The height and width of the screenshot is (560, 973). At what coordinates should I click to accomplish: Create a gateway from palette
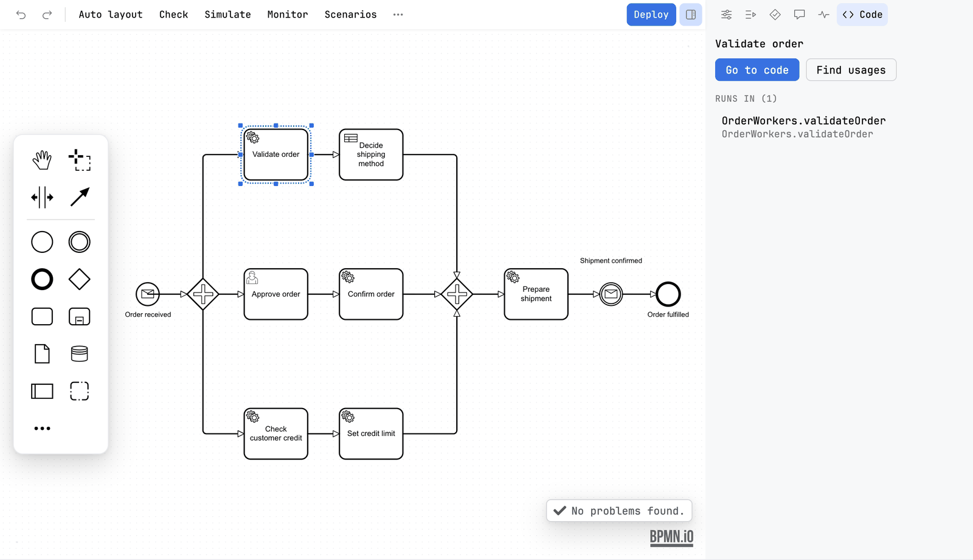click(x=80, y=280)
